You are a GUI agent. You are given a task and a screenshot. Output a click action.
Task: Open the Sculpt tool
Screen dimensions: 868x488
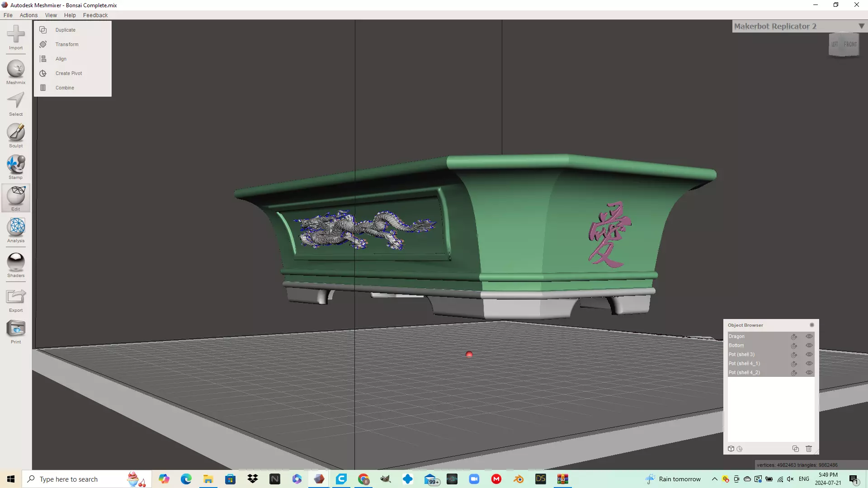[x=16, y=136]
